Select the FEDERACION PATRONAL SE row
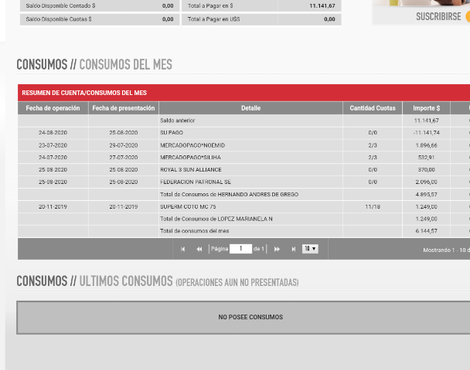 [x=244, y=182]
